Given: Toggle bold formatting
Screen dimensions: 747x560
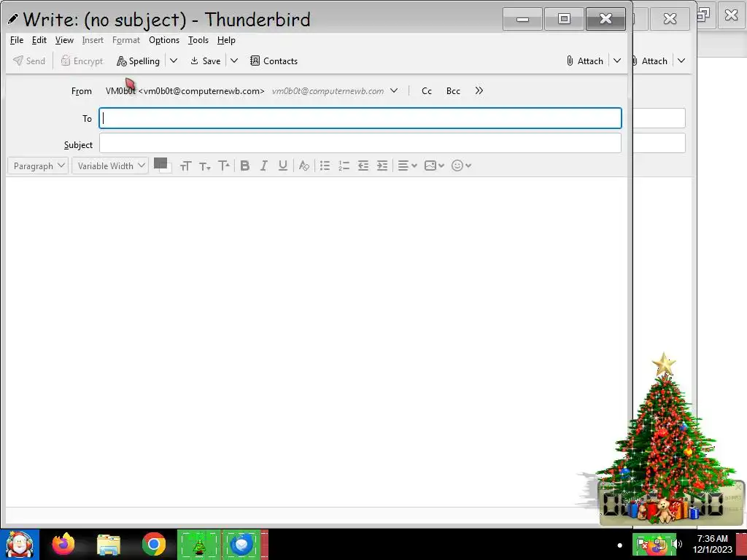Looking at the screenshot, I should pos(245,166).
